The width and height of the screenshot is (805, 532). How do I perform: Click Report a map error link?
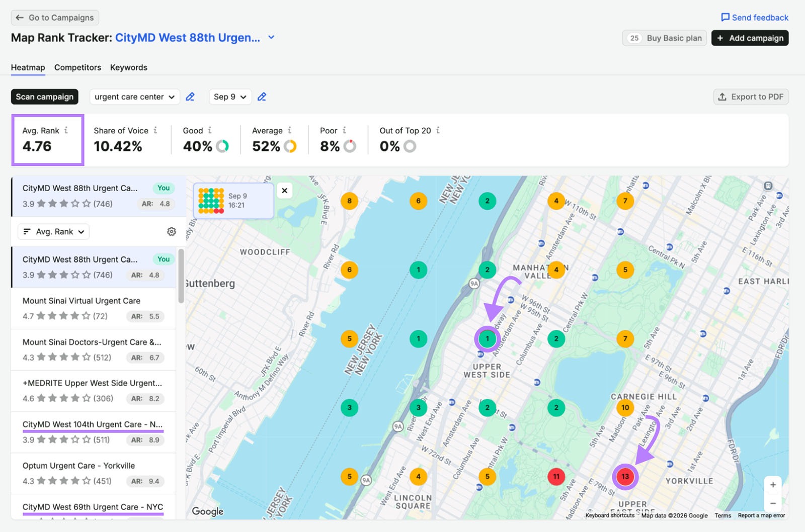click(x=761, y=515)
